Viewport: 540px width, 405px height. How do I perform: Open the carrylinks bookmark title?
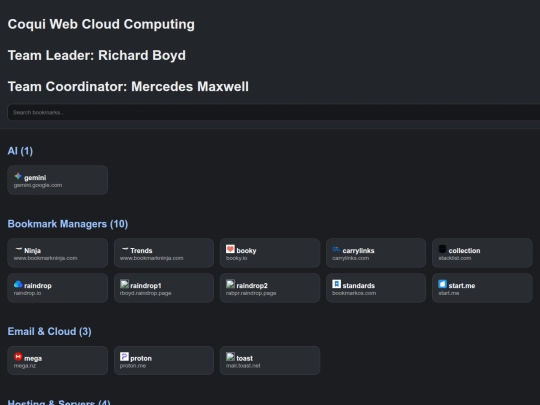359,251
